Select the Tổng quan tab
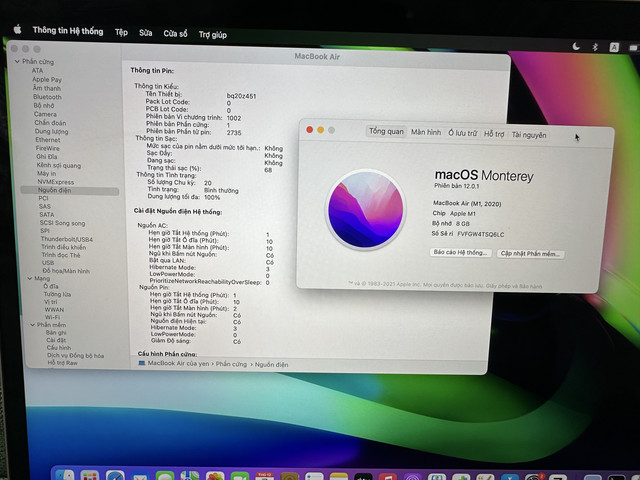Image resolution: width=640 pixels, height=480 pixels. (386, 131)
